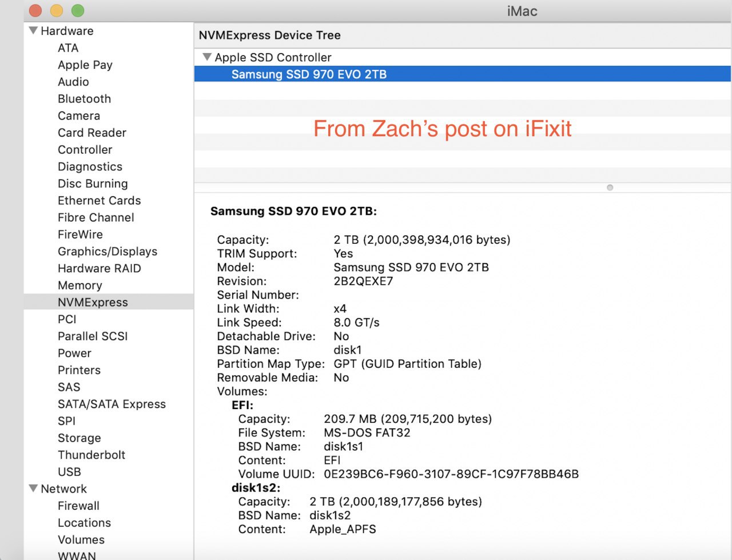The width and height of the screenshot is (732, 560).
Task: Click the yellow minimize window button
Action: [56, 10]
